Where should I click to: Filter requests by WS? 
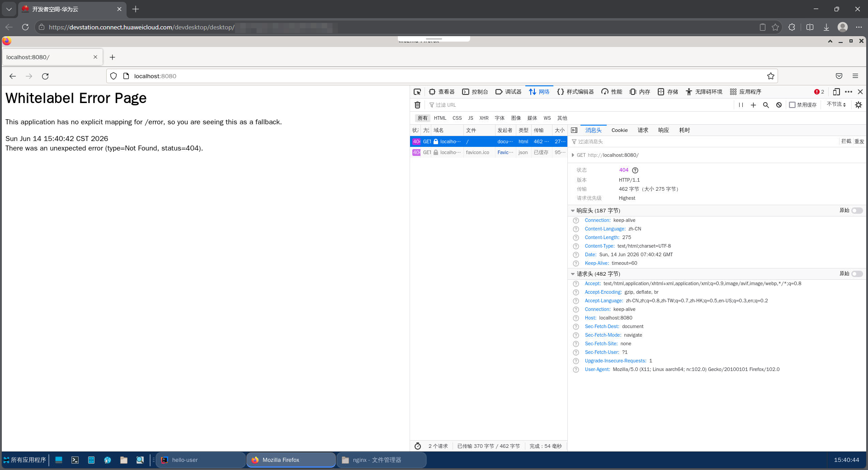click(547, 118)
